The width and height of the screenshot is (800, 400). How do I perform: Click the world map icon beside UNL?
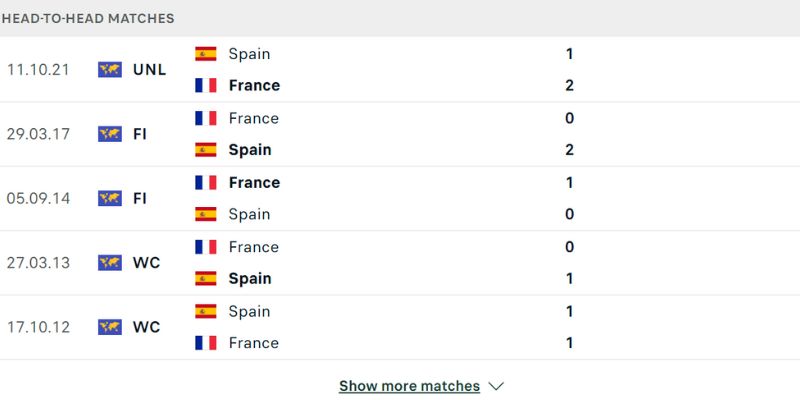[110, 70]
